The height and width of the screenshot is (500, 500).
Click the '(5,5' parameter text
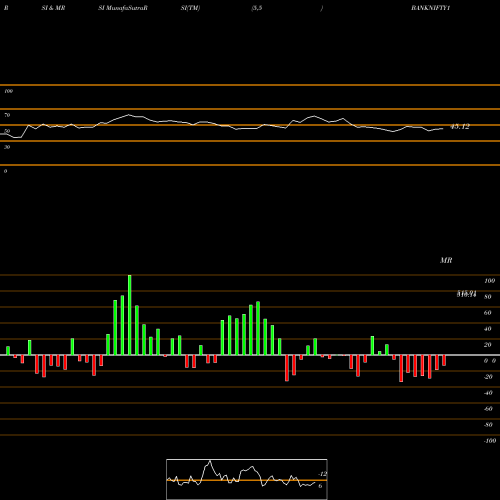pyautogui.click(x=257, y=8)
